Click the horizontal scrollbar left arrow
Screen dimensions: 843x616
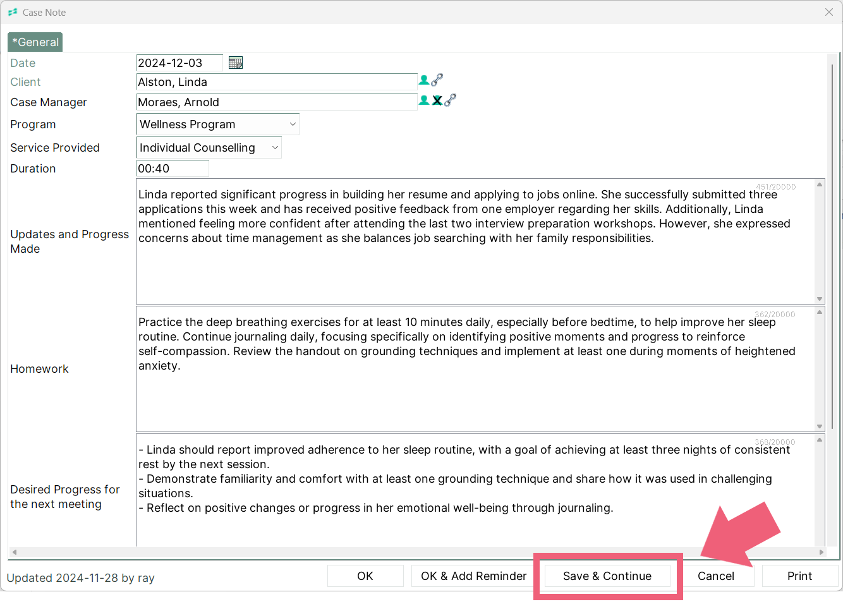[x=14, y=552]
